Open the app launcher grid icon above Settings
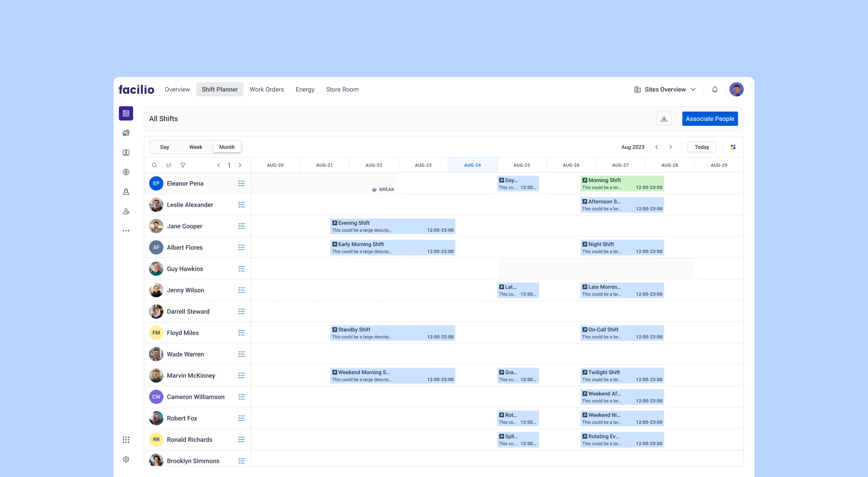 pos(126,439)
